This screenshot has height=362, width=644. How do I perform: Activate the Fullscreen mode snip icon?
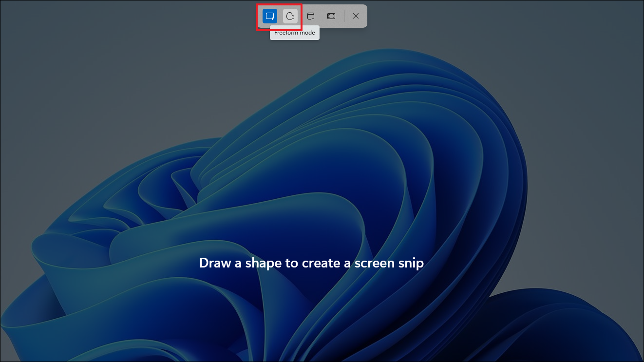pos(331,16)
